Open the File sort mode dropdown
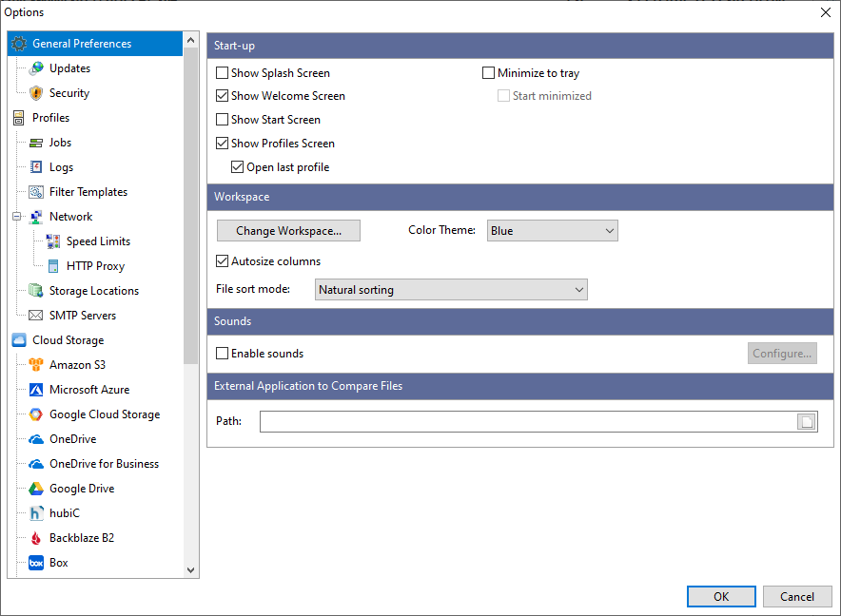The width and height of the screenshot is (841, 616). [451, 290]
